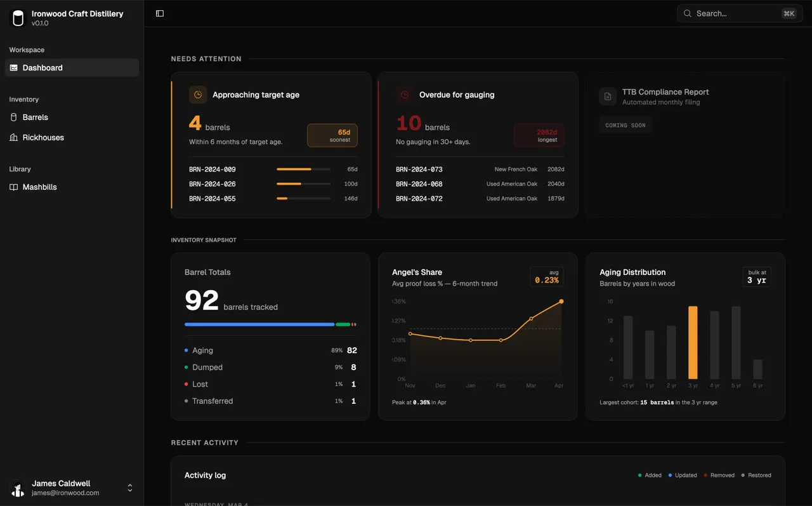
Task: Click the 65d soonest badge
Action: coord(332,135)
